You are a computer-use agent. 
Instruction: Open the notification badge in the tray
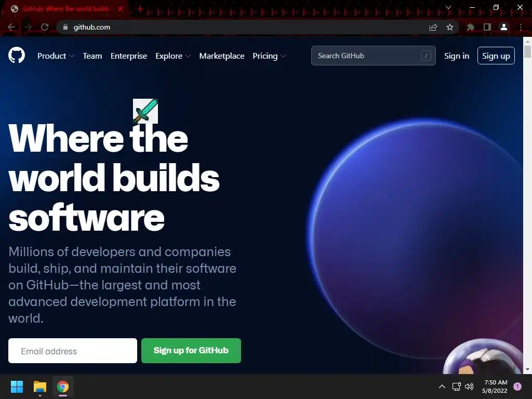[517, 387]
